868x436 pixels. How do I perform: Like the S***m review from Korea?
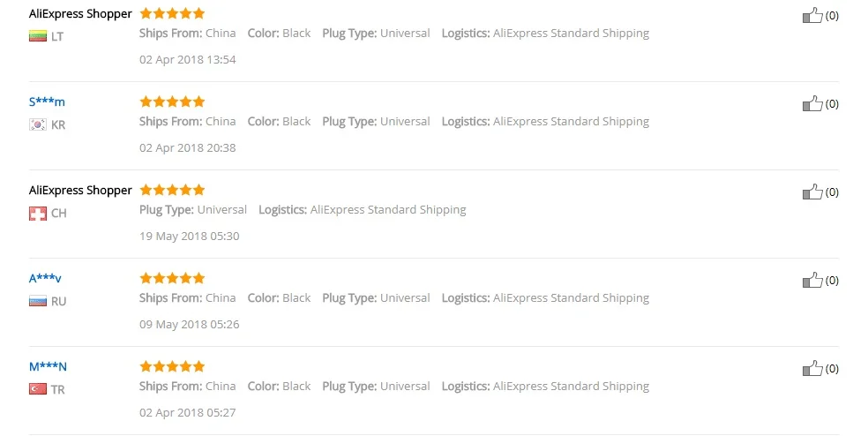pos(812,104)
